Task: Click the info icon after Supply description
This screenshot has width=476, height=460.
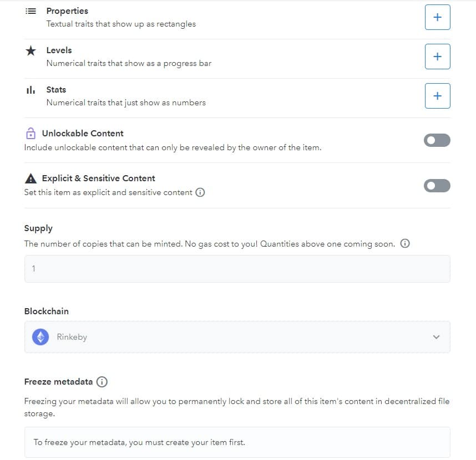Action: pos(405,244)
